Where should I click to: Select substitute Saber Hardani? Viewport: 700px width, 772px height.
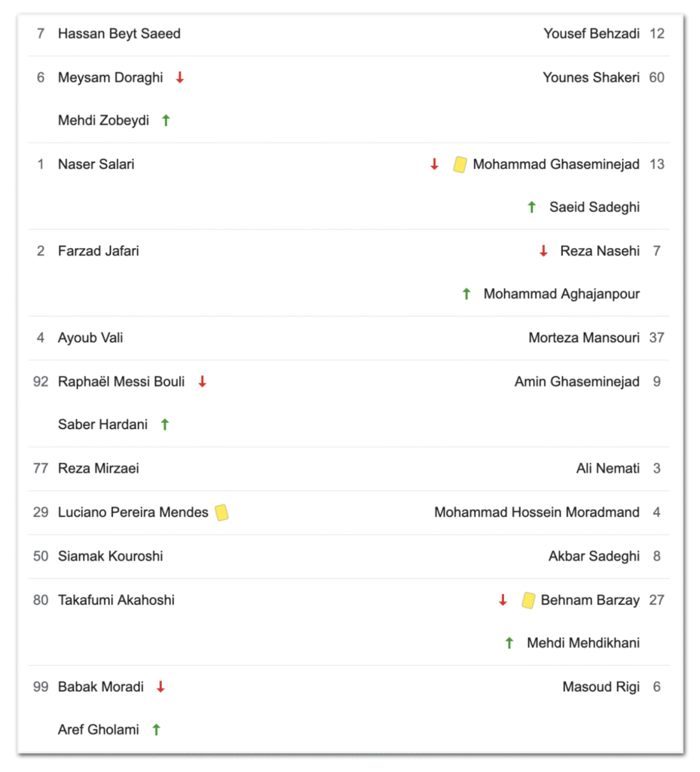coord(103,424)
